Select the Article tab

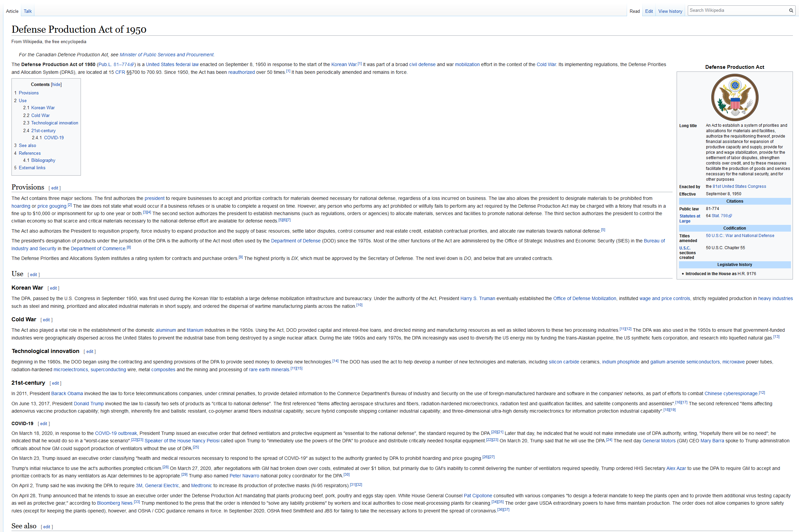click(12, 11)
